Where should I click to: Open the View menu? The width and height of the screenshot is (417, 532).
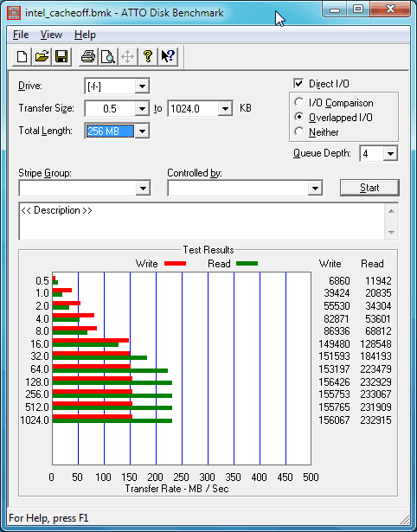pyautogui.click(x=51, y=35)
